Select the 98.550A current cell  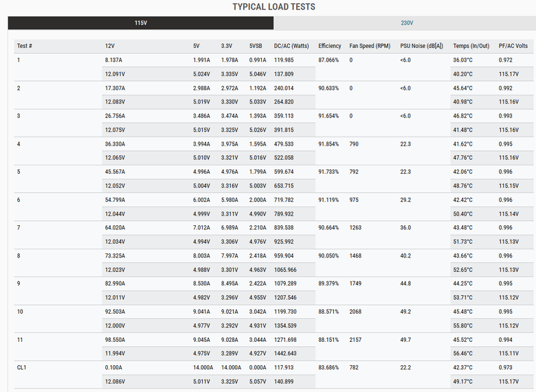pyautogui.click(x=115, y=340)
